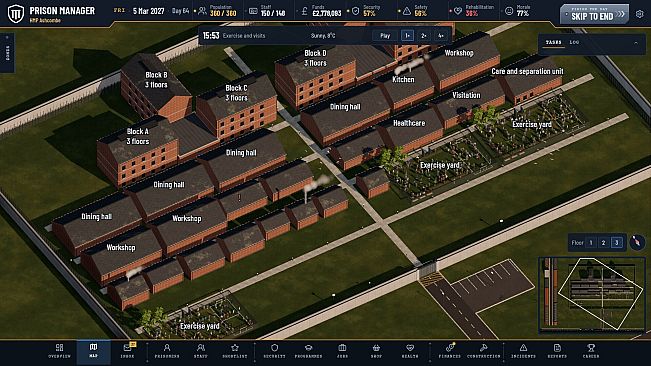Show floor 1 on map
The height and width of the screenshot is (366, 651).
coord(591,243)
